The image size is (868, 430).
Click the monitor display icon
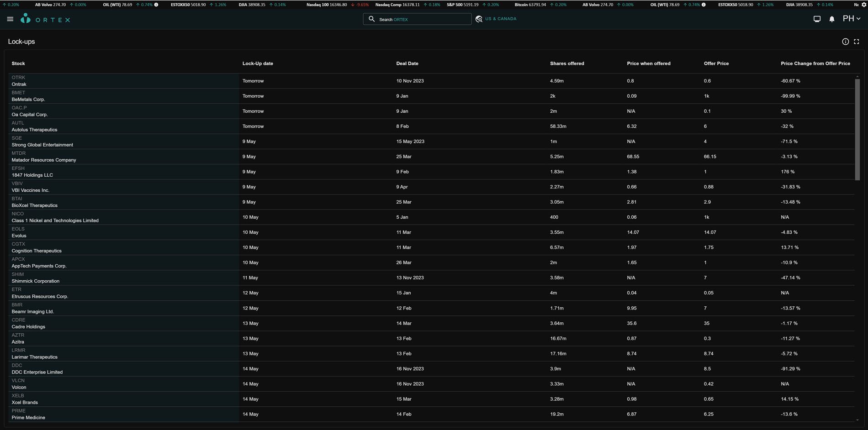817,19
